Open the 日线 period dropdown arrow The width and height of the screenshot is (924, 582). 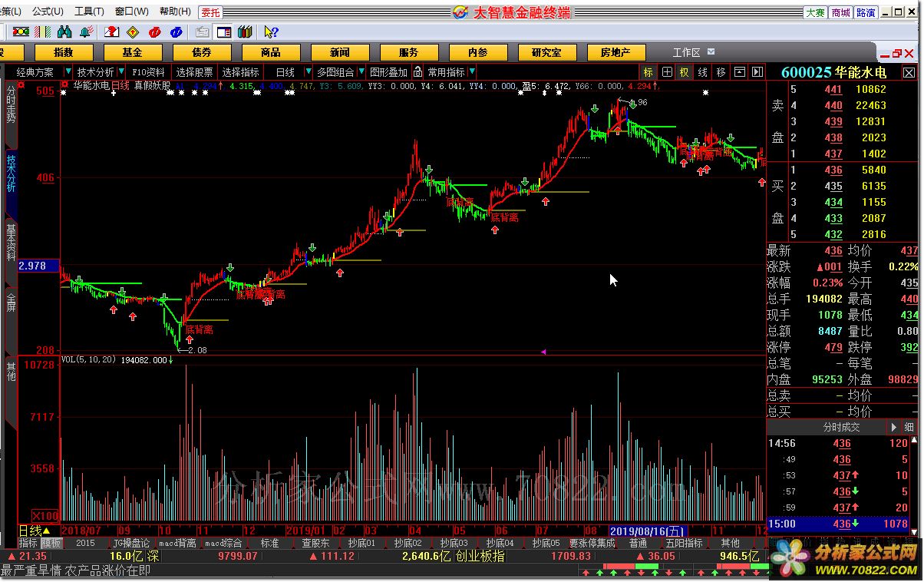click(x=309, y=71)
